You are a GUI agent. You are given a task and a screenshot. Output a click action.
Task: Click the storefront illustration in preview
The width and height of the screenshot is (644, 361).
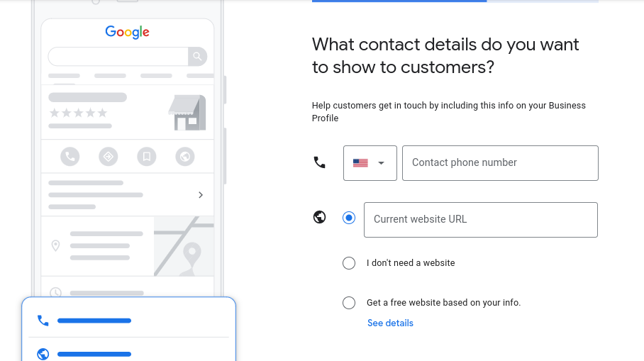pyautogui.click(x=187, y=113)
